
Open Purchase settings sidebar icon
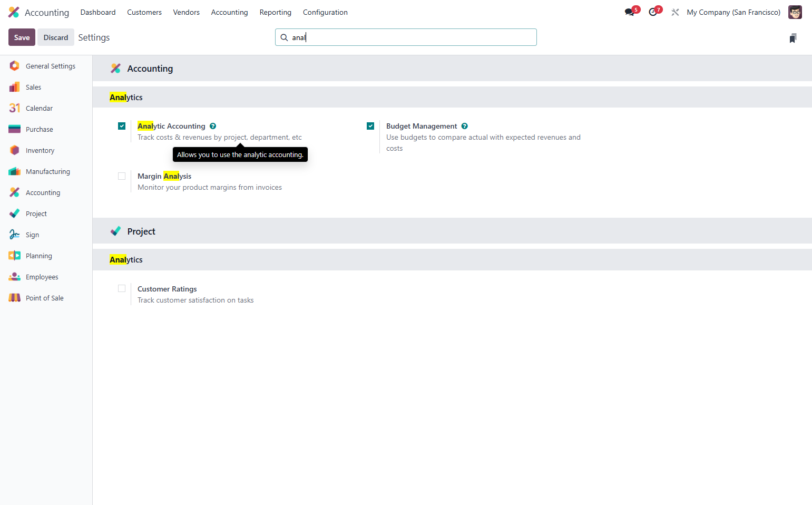coord(15,129)
